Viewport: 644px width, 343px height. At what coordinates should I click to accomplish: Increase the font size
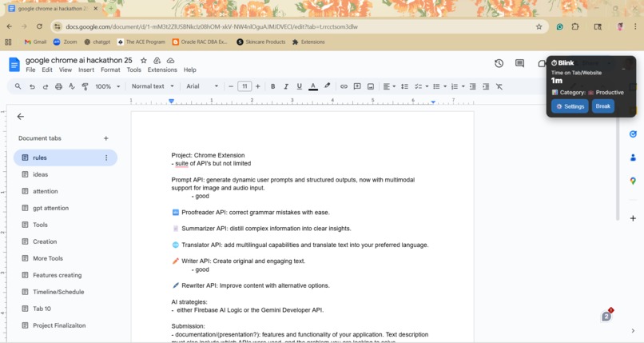pyautogui.click(x=258, y=86)
